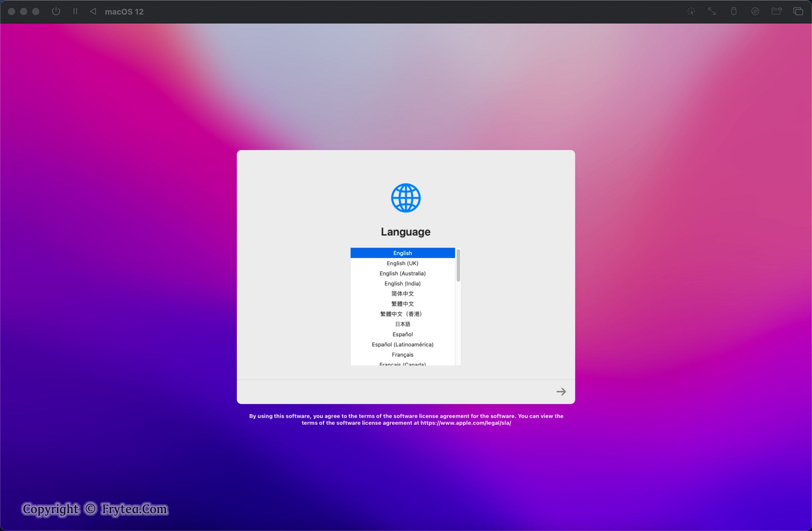Continue with the right arrow button

coord(561,392)
